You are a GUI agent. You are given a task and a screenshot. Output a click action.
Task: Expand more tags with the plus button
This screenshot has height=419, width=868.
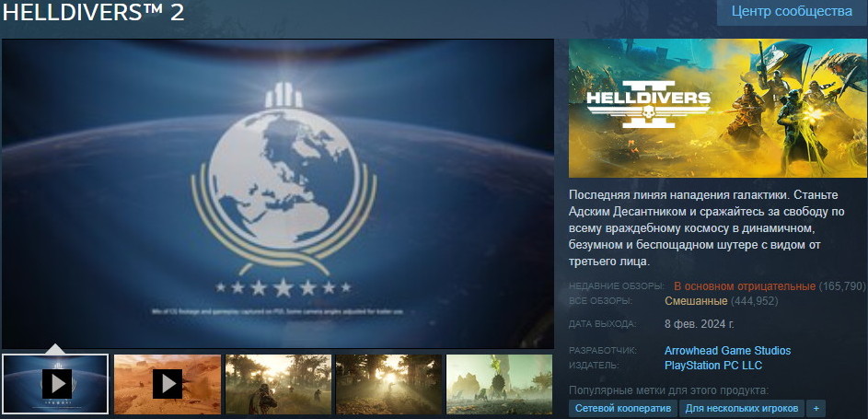click(x=816, y=407)
